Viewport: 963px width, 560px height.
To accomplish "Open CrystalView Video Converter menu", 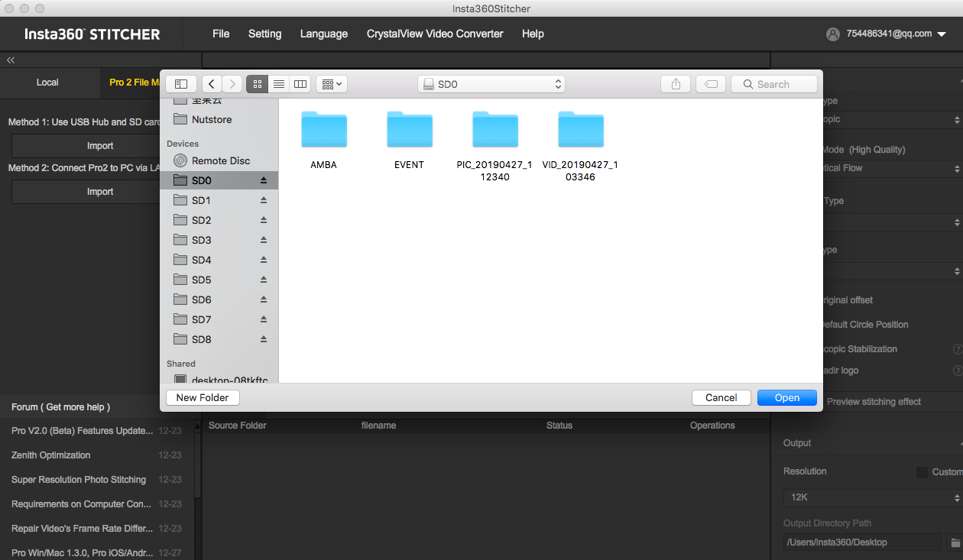I will pos(435,34).
